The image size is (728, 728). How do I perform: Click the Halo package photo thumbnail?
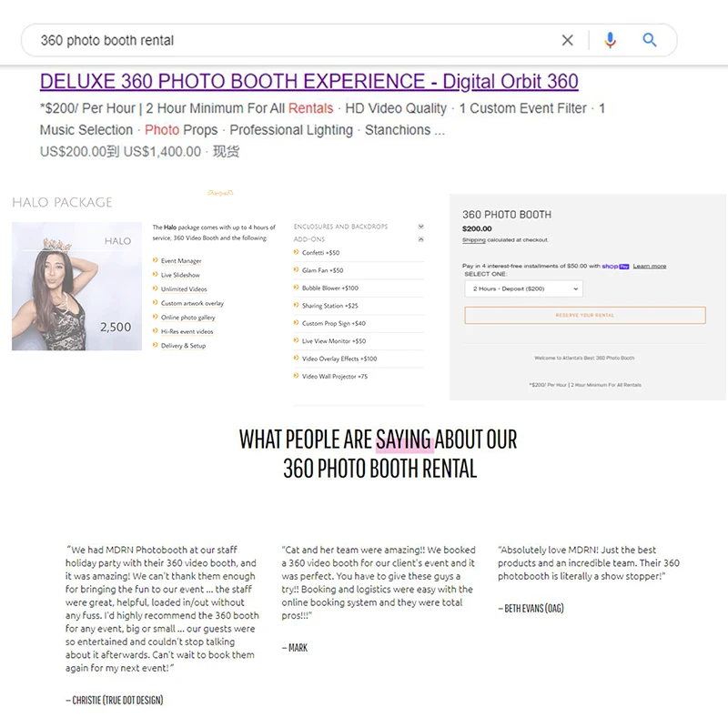pos(76,286)
